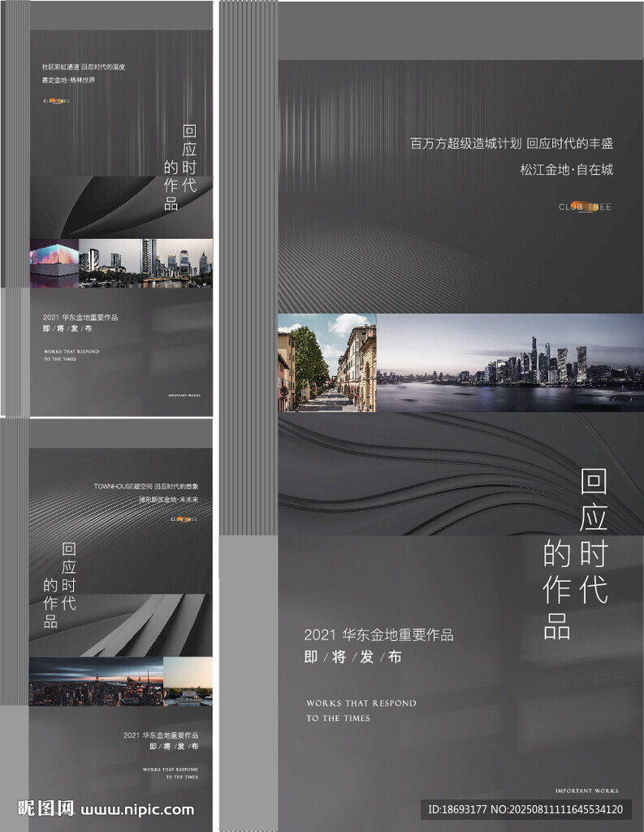The width and height of the screenshot is (644, 832).
Task: Click the '回应时代的作品' headline in the 未未来 poster
Action: [x=59, y=585]
